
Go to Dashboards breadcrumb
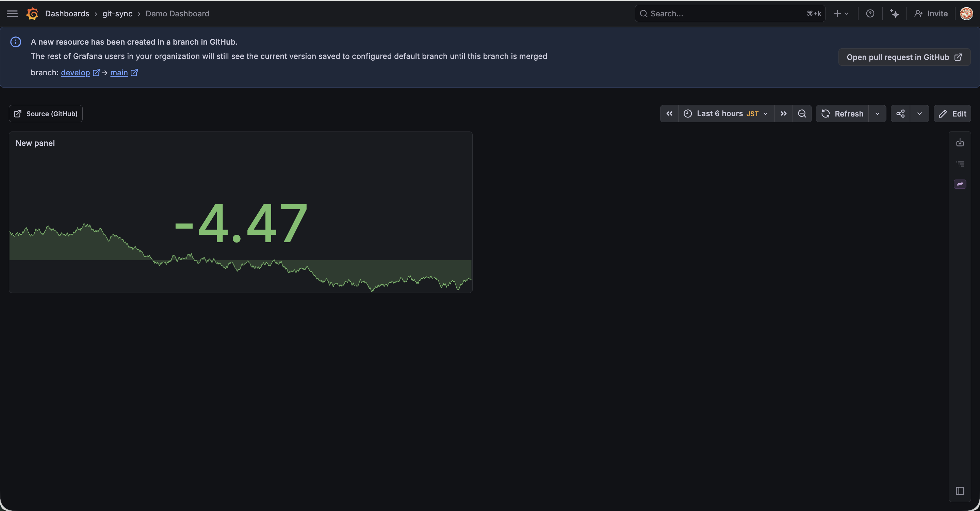pyautogui.click(x=67, y=14)
